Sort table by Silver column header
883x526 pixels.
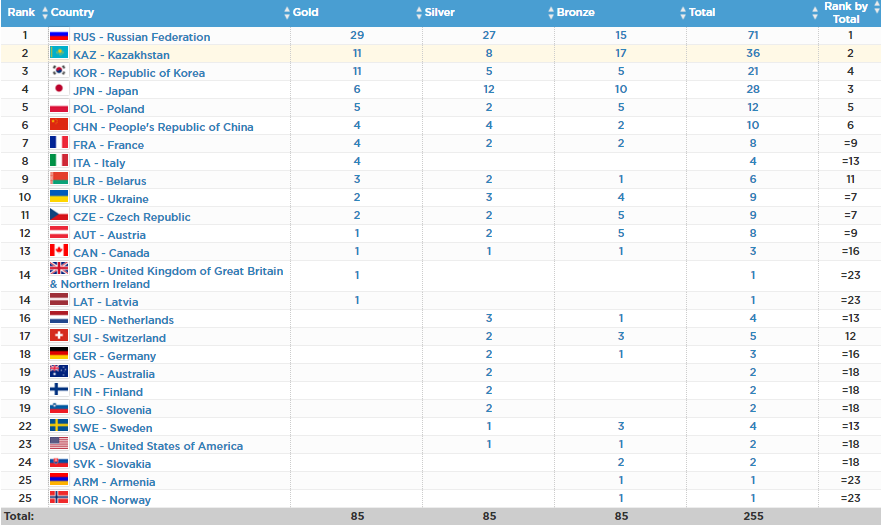point(439,13)
